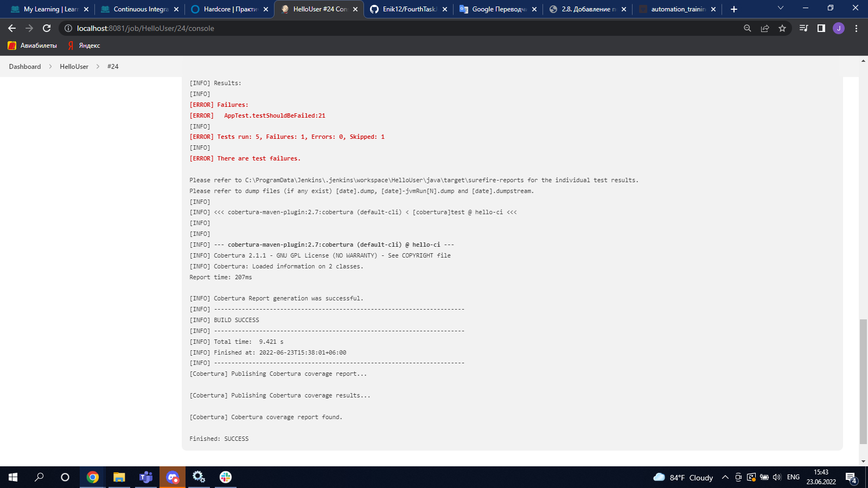Open the Яндекс bookmark
The width and height of the screenshot is (868, 488).
(x=84, y=46)
